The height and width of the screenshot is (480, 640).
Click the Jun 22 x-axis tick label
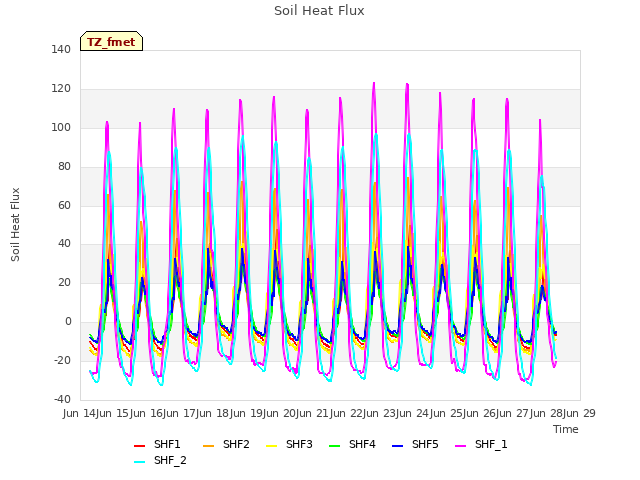coord(347,413)
